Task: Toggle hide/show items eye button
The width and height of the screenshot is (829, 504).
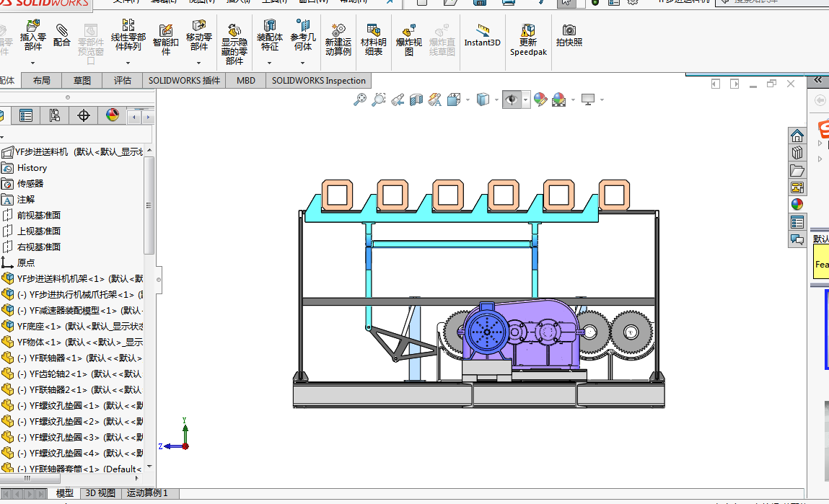Action: pyautogui.click(x=512, y=100)
